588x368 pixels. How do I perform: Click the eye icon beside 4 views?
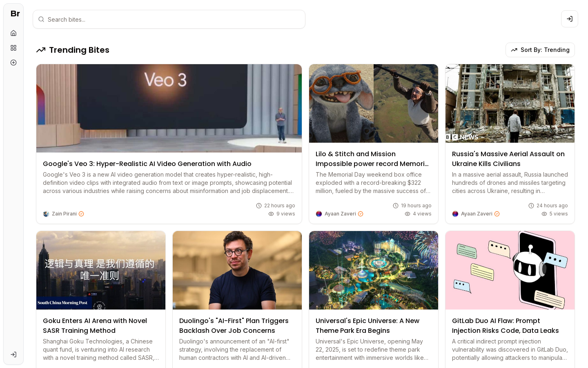408,214
